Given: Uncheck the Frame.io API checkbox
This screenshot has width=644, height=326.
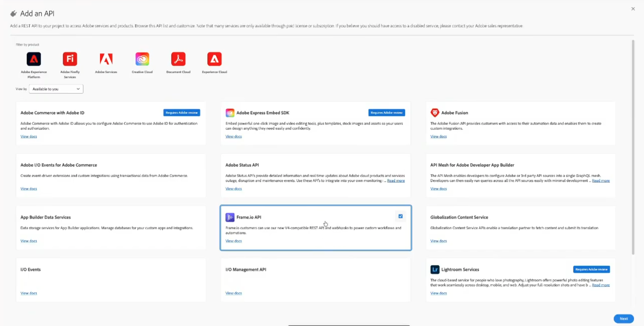Looking at the screenshot, I should coord(400,216).
